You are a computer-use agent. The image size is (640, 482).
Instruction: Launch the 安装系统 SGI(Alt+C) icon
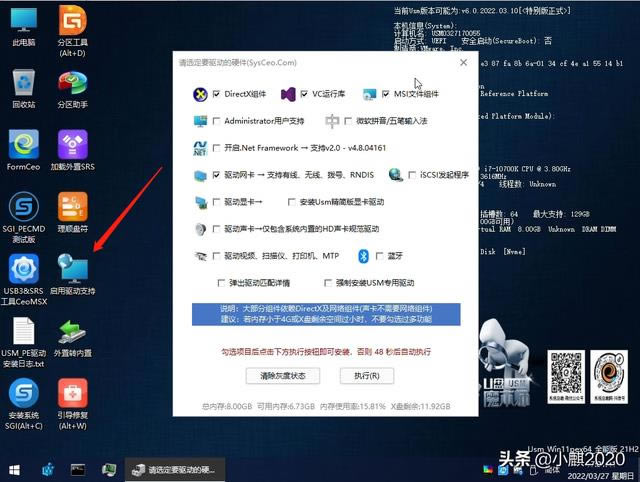click(x=24, y=404)
